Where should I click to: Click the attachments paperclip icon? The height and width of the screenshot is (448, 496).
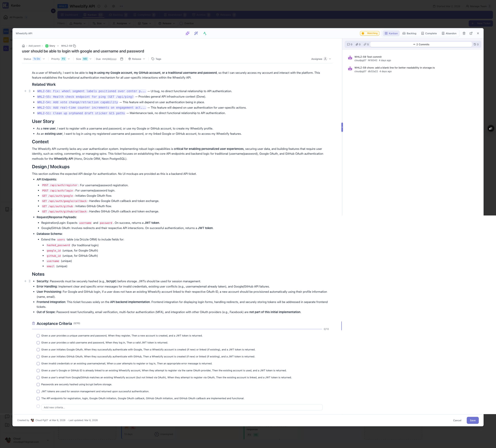(x=357, y=45)
